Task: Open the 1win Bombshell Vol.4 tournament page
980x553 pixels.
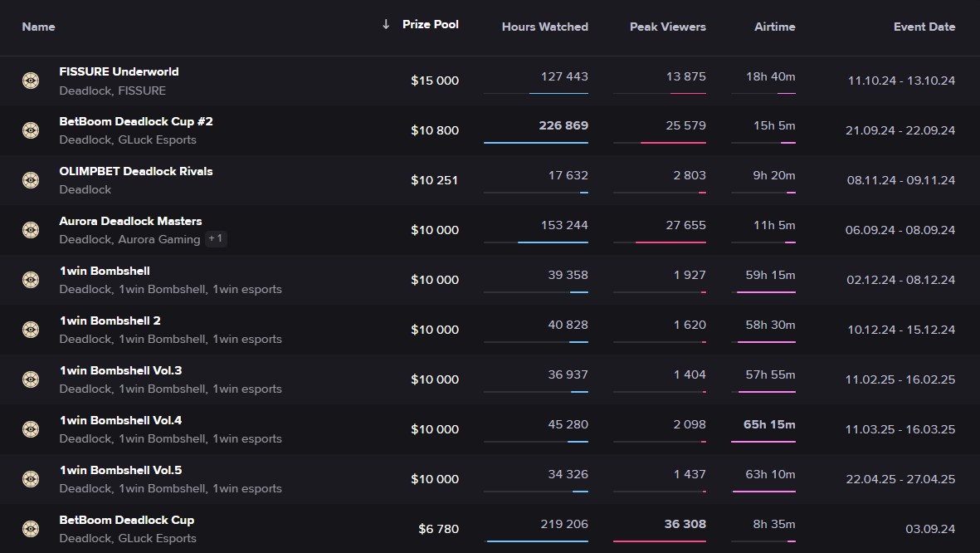Action: (x=120, y=420)
